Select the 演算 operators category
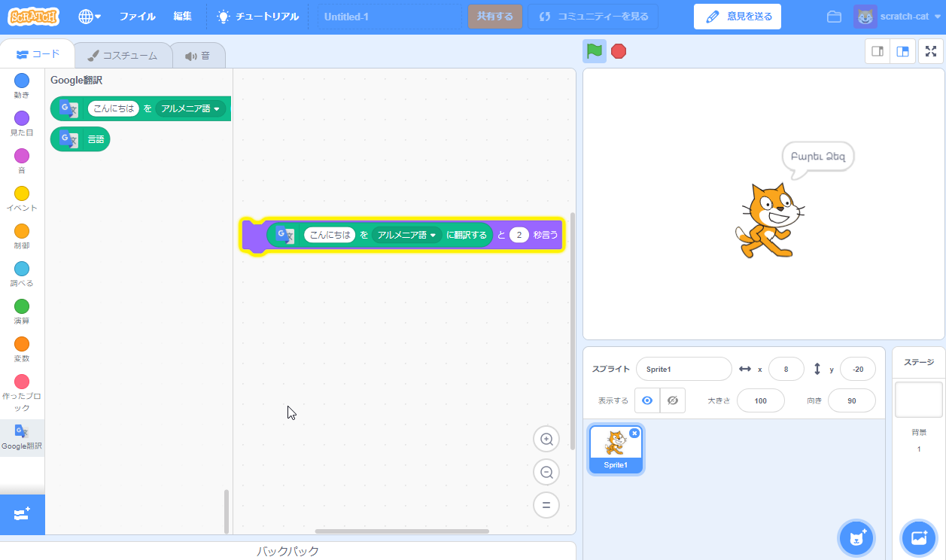This screenshot has width=946, height=560. pos(22,312)
